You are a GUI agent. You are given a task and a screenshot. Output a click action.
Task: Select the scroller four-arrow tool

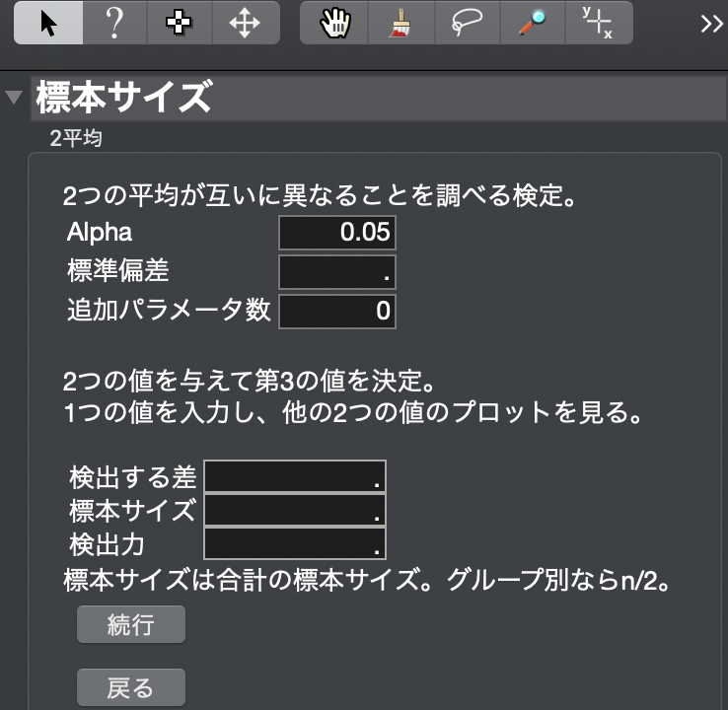[x=246, y=23]
